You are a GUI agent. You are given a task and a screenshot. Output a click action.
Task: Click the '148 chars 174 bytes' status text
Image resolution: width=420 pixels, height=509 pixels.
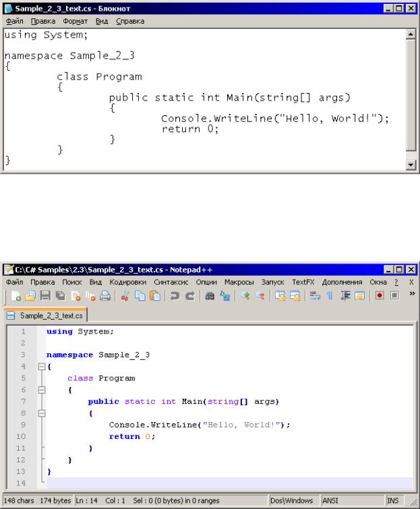[x=37, y=500]
